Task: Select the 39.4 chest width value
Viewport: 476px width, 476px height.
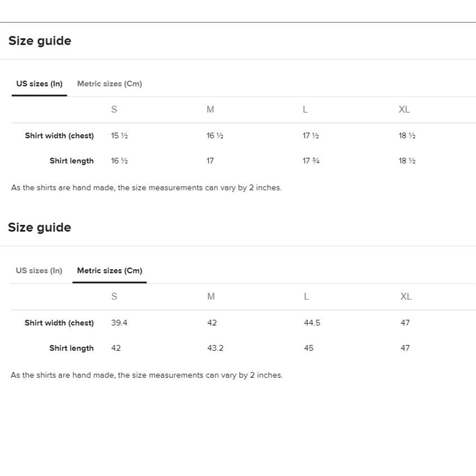Action: pyautogui.click(x=119, y=323)
